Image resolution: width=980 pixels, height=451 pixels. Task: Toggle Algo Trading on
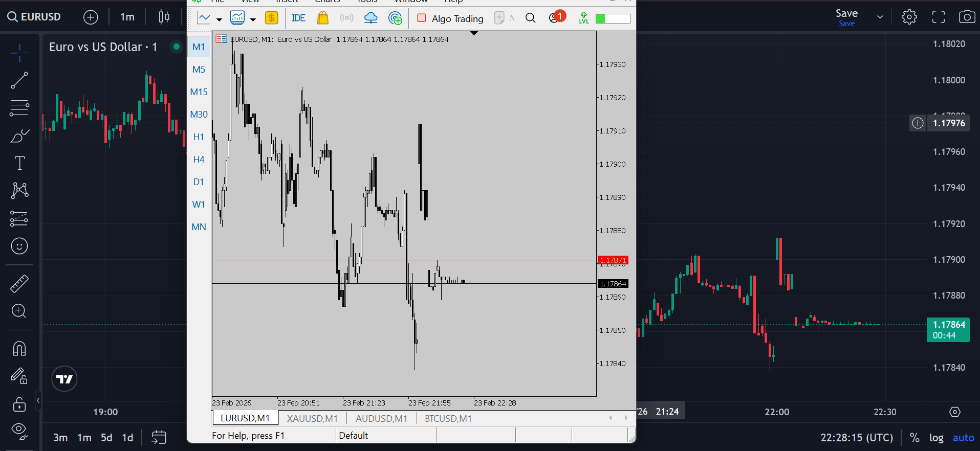[450, 18]
